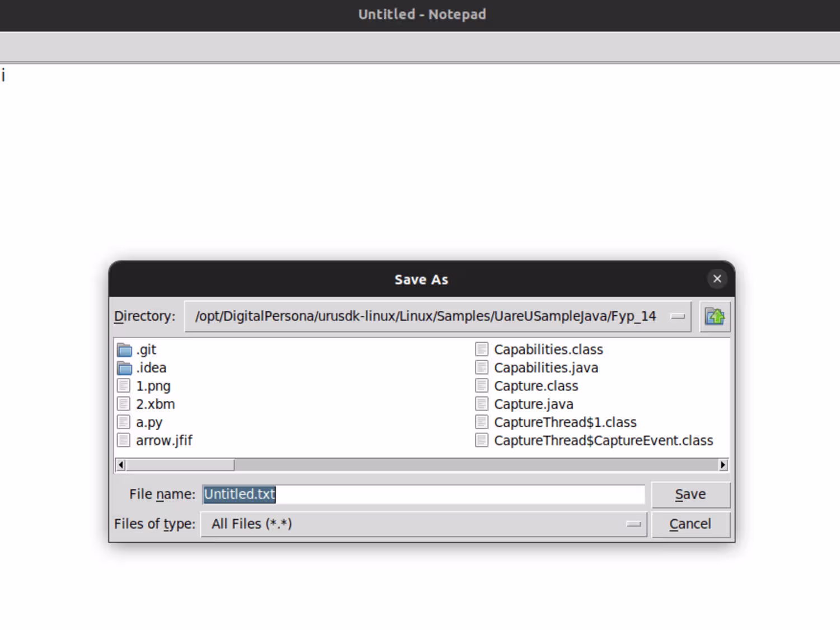Click the File name input field
Screen dimensions: 840x630
423,494
